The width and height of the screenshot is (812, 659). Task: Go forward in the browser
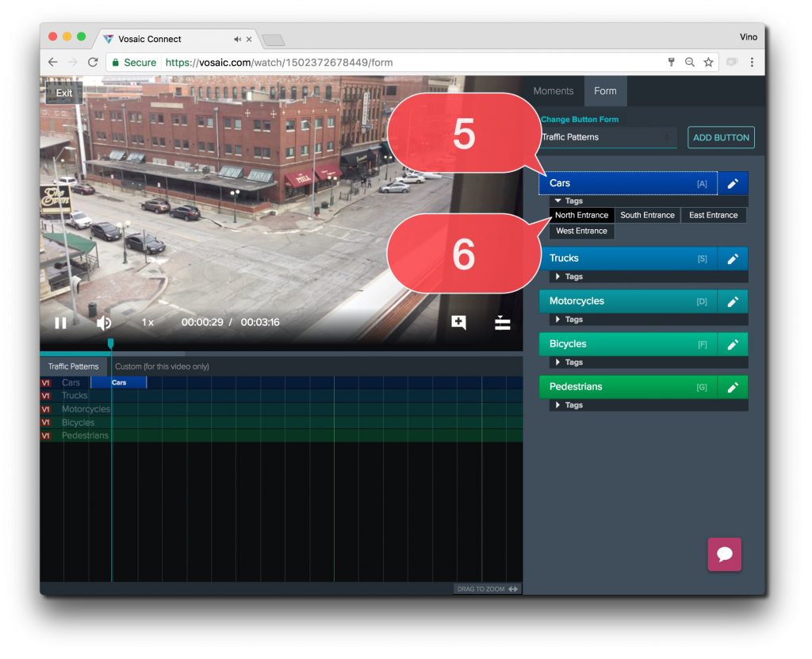(x=72, y=62)
